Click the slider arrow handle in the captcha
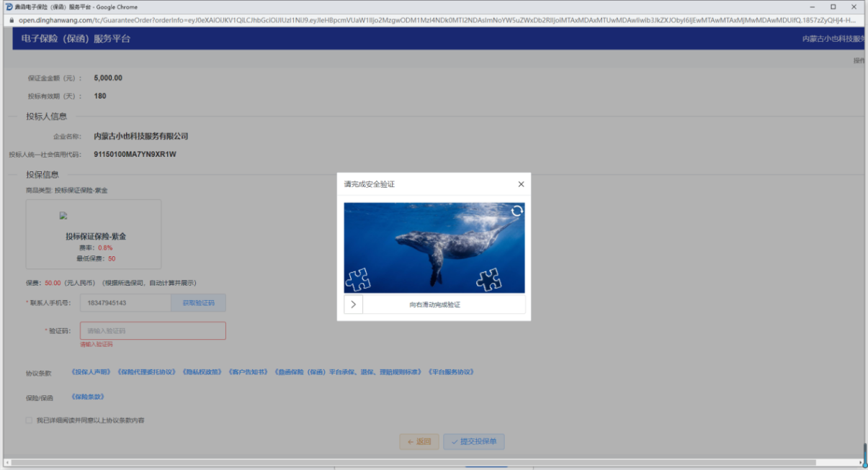Viewport: 868px width, 470px height. (x=353, y=304)
